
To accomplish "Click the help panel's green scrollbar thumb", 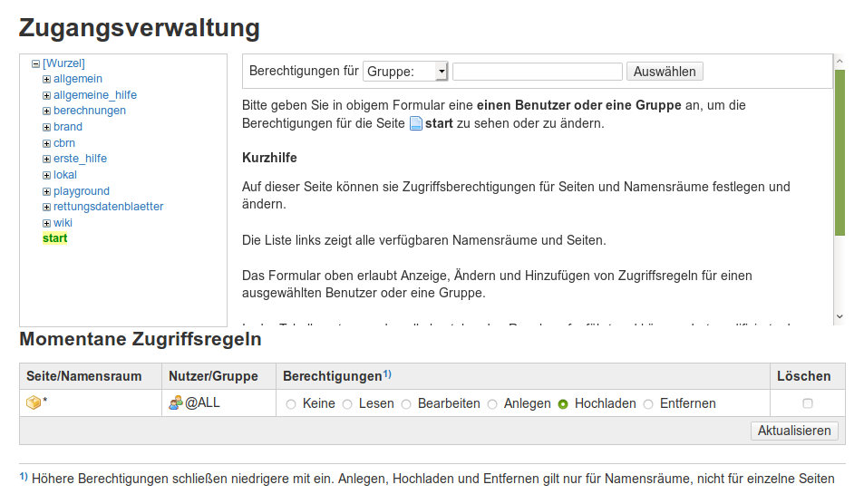I will (840, 152).
